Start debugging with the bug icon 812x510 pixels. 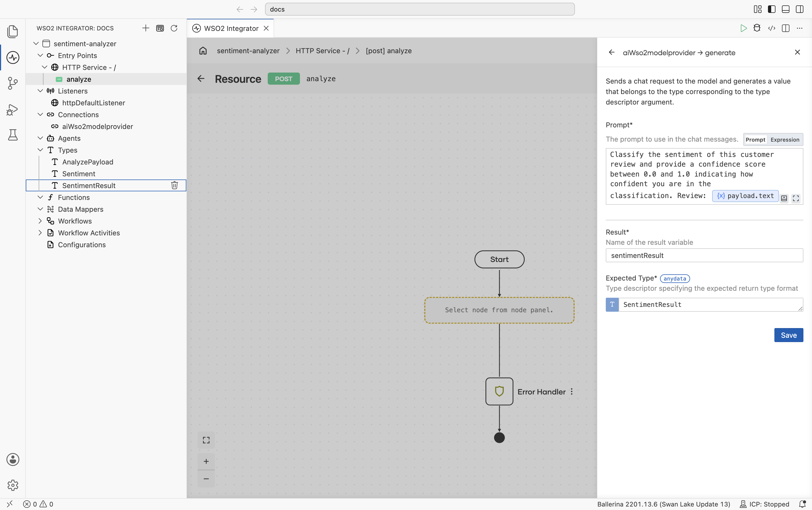point(757,28)
